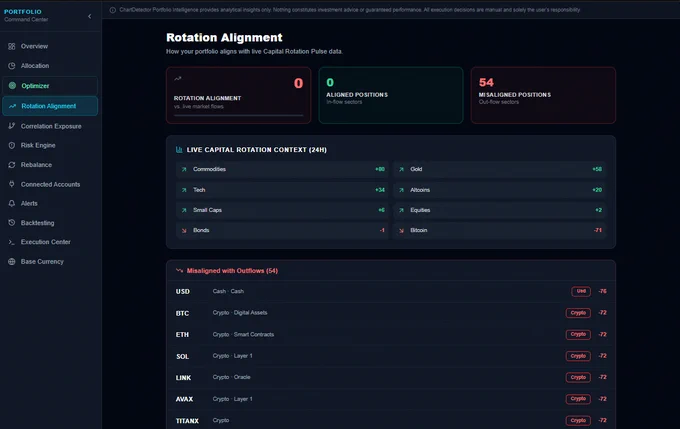This screenshot has width=680, height=429.
Task: Click the Crypto tag on BTC row
Action: [x=578, y=313]
